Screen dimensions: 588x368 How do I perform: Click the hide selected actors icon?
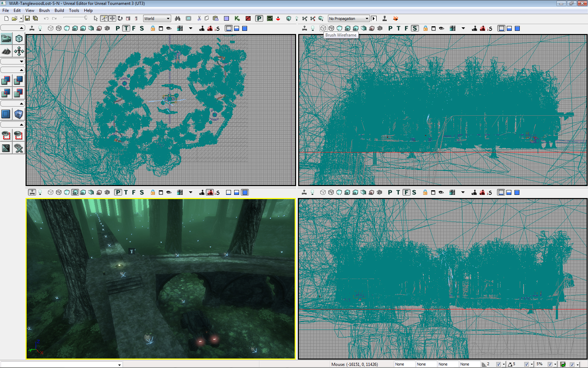pyautogui.click(x=19, y=135)
